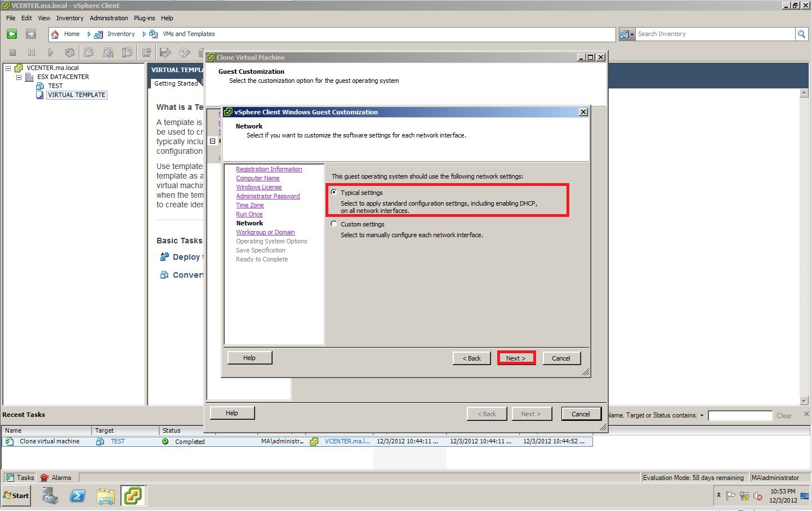812x511 pixels.
Task: Click the Suspend pause toolbar icon
Action: (x=32, y=52)
